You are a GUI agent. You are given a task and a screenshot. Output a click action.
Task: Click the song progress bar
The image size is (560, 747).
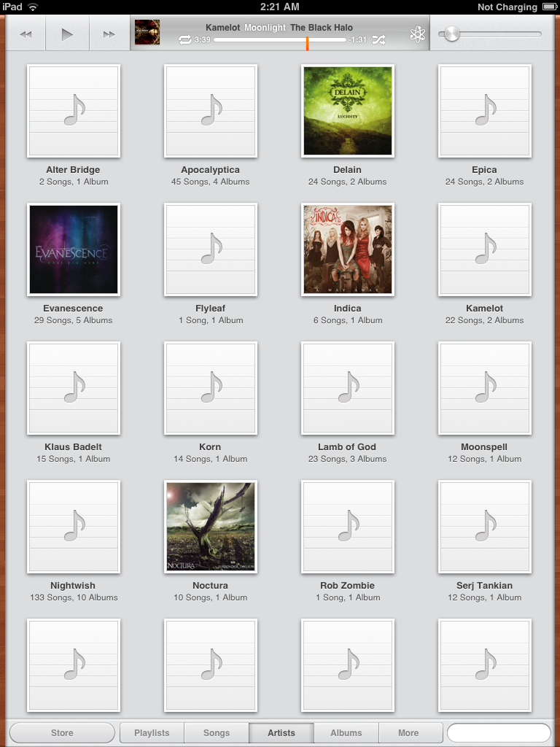tap(280, 39)
